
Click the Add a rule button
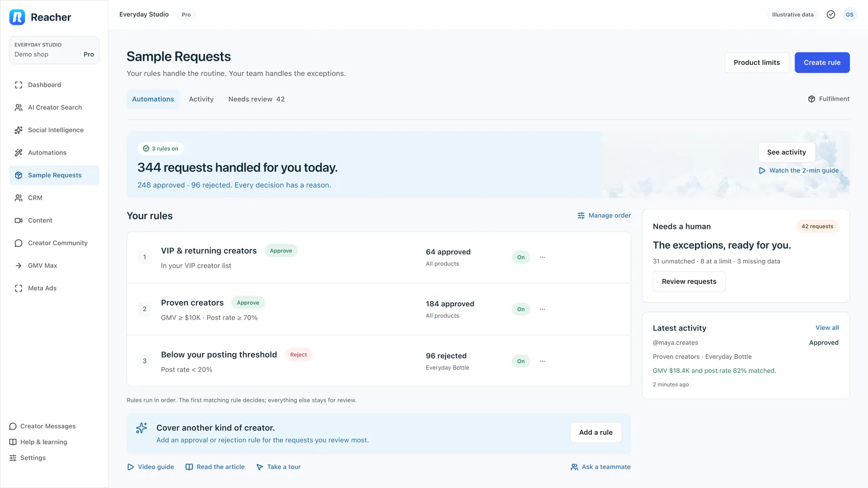pos(596,432)
